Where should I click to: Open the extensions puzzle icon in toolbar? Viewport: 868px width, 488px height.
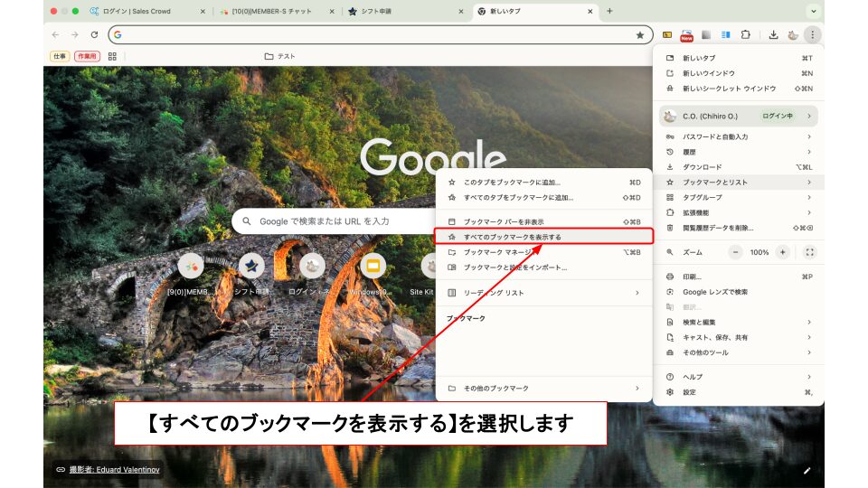tap(746, 35)
